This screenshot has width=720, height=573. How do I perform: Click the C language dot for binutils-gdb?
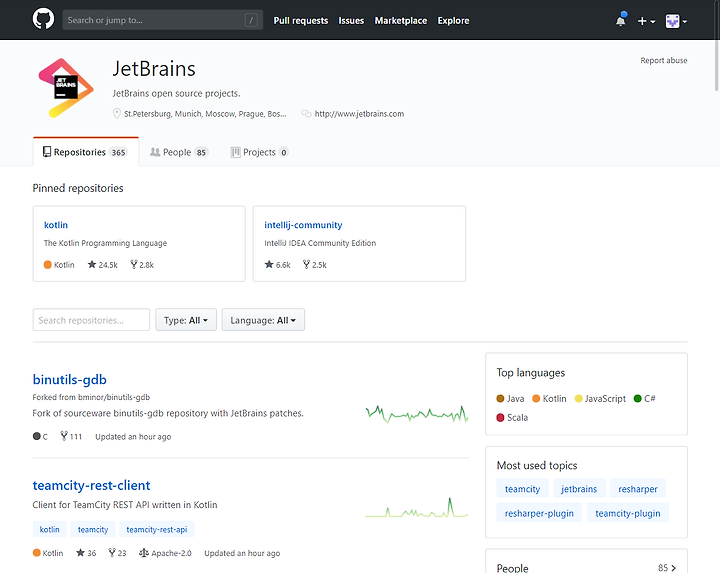click(x=37, y=436)
